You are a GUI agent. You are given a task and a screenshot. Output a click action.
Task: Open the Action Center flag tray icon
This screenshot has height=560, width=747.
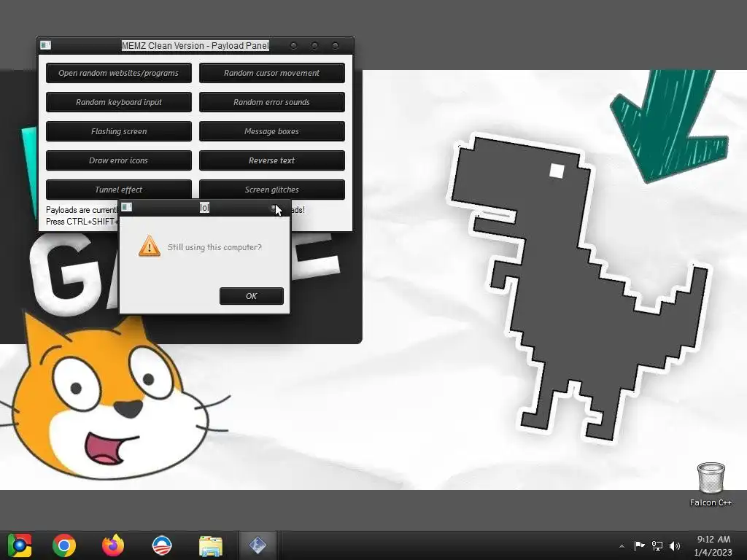tap(639, 545)
